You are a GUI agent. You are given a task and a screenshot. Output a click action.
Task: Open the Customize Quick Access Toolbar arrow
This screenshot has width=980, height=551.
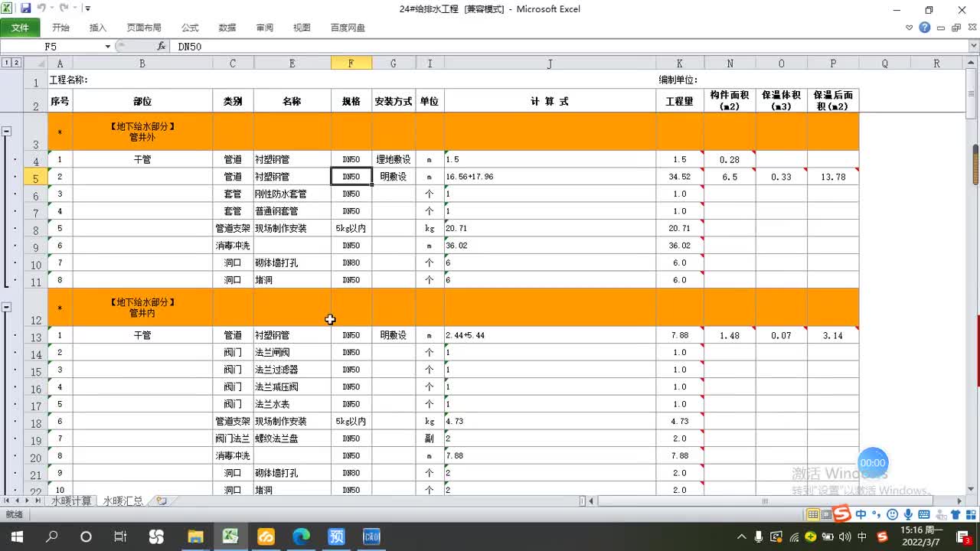pos(88,9)
